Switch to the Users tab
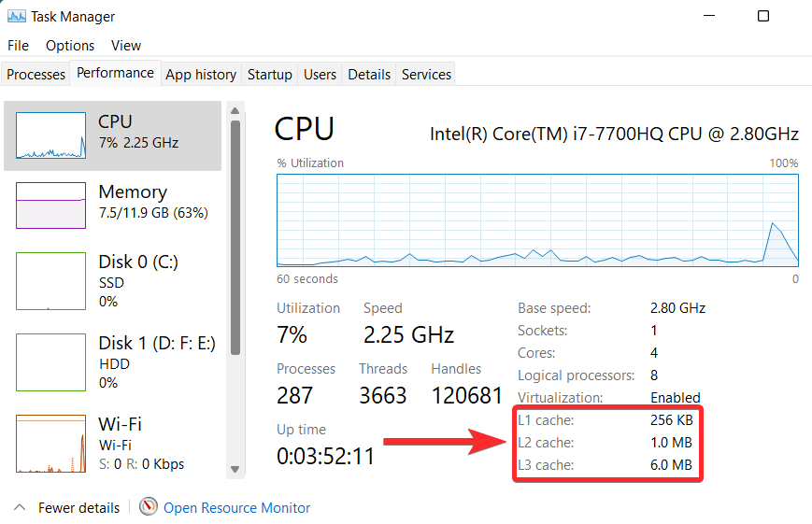This screenshot has height=524, width=812. [x=320, y=75]
